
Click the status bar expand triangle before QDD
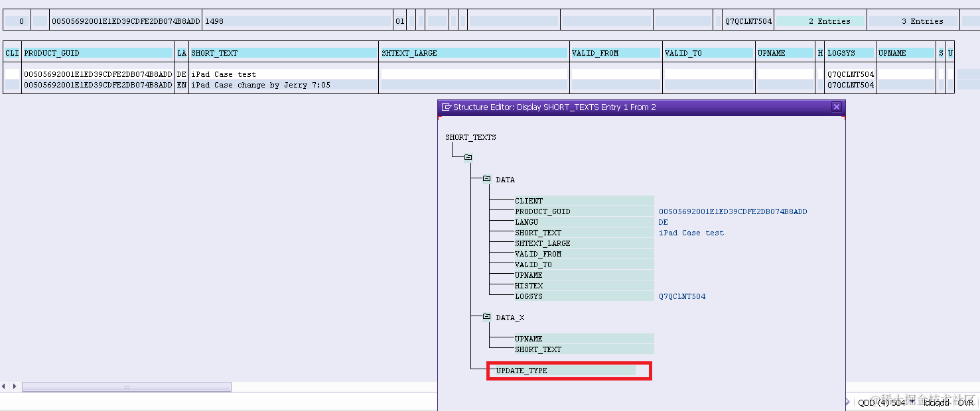848,402
